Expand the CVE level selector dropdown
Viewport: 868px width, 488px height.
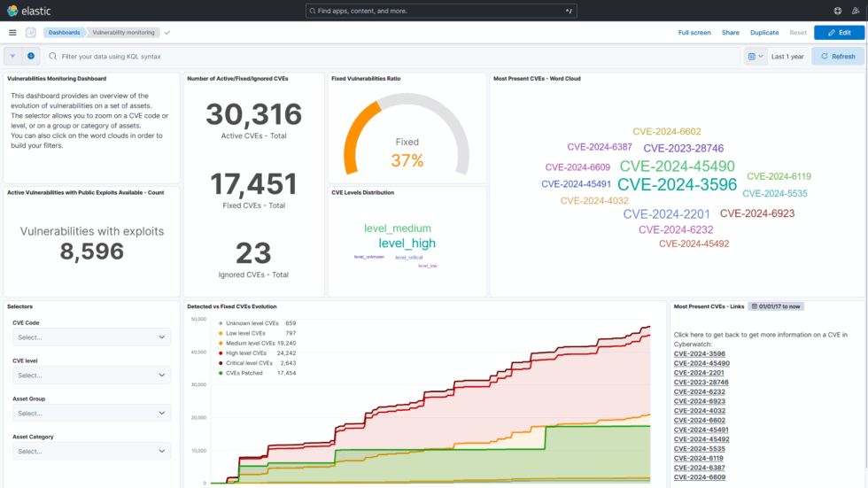click(91, 376)
